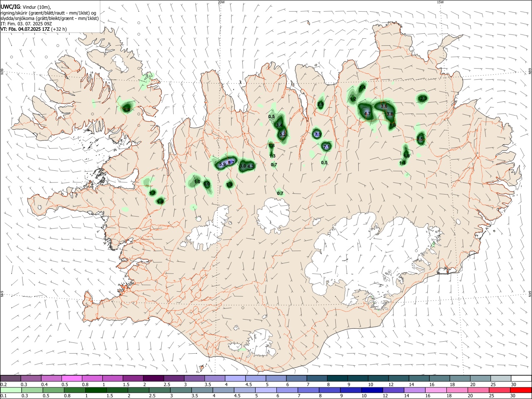Select the 7.9 precipitation value on map
This screenshot has width=532, height=399.
(x=318, y=134)
